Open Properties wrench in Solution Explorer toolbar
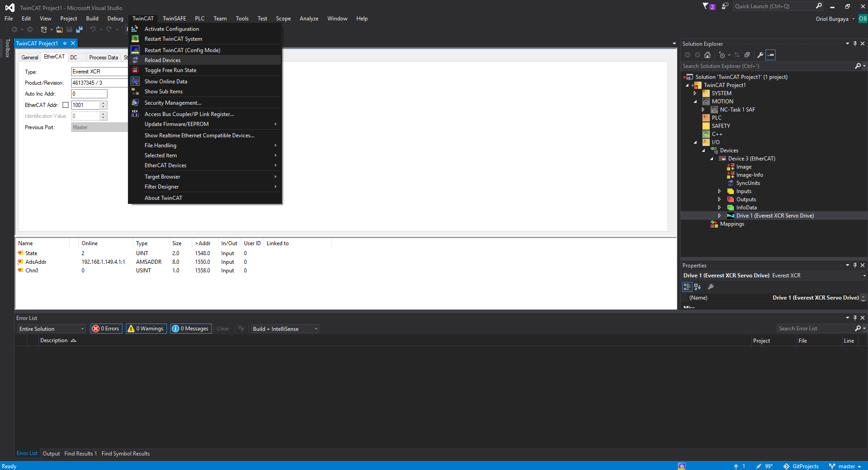Viewport: 868px width, 470px height. 761,55
